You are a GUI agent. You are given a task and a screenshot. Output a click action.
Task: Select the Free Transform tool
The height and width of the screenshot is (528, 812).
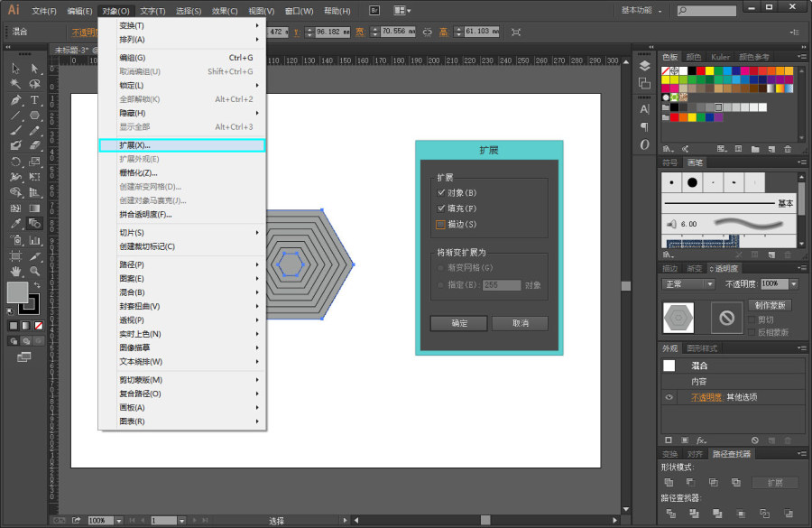[x=34, y=177]
